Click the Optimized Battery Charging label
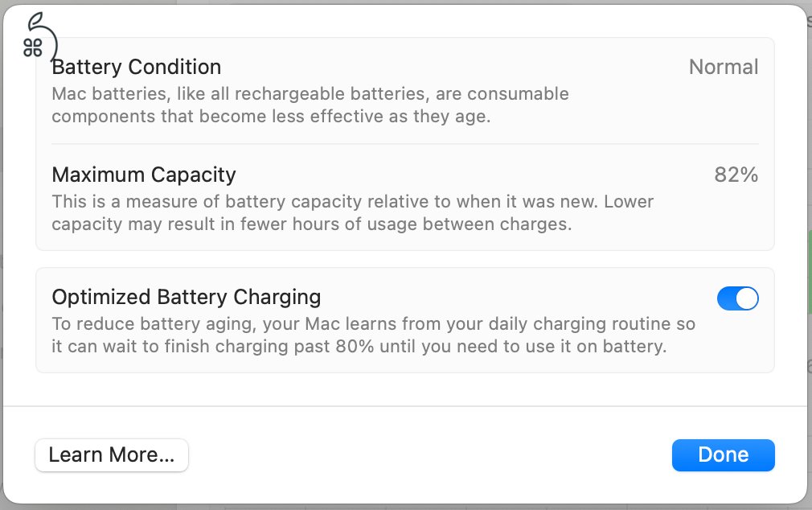Image resolution: width=812 pixels, height=510 pixels. [x=186, y=297]
